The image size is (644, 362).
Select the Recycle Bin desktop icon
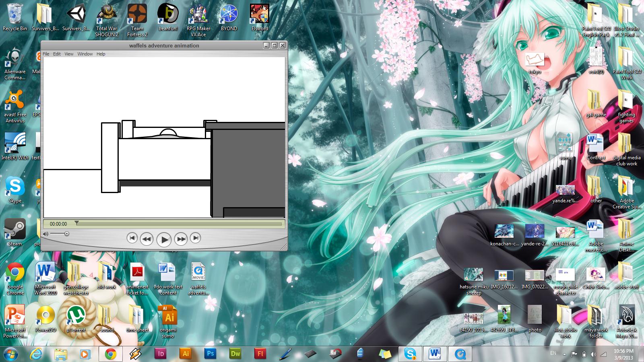pyautogui.click(x=15, y=17)
